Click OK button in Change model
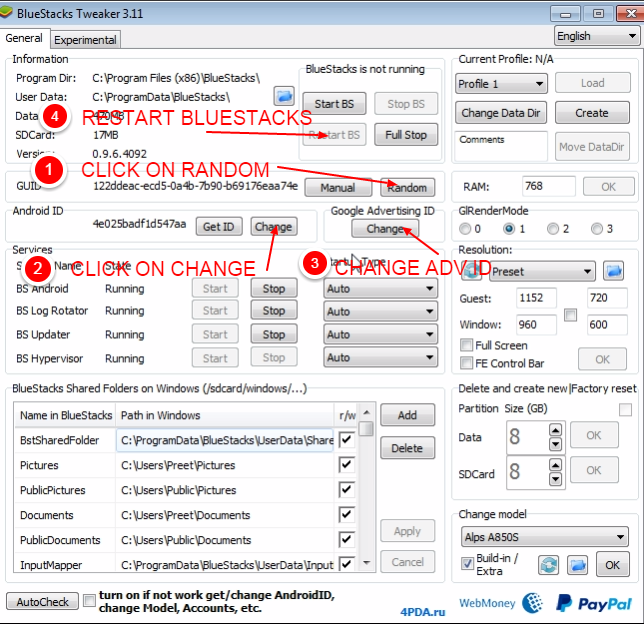Image resolution: width=644 pixels, height=624 pixels. (612, 565)
